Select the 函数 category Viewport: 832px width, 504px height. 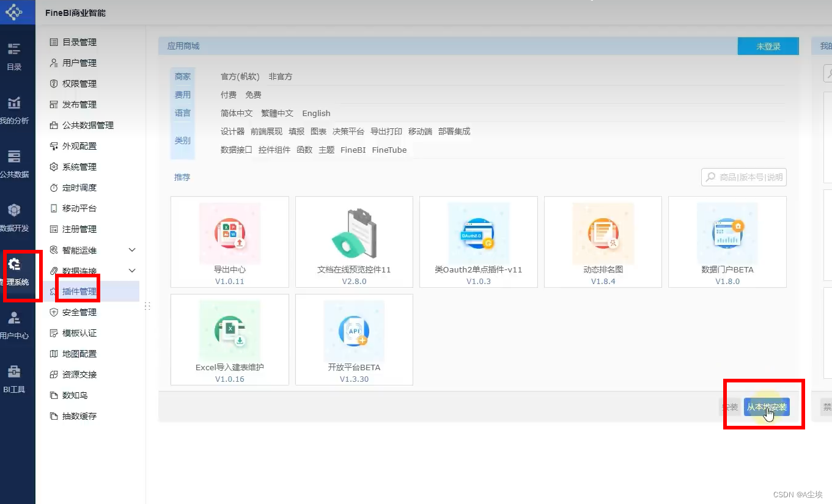(304, 150)
